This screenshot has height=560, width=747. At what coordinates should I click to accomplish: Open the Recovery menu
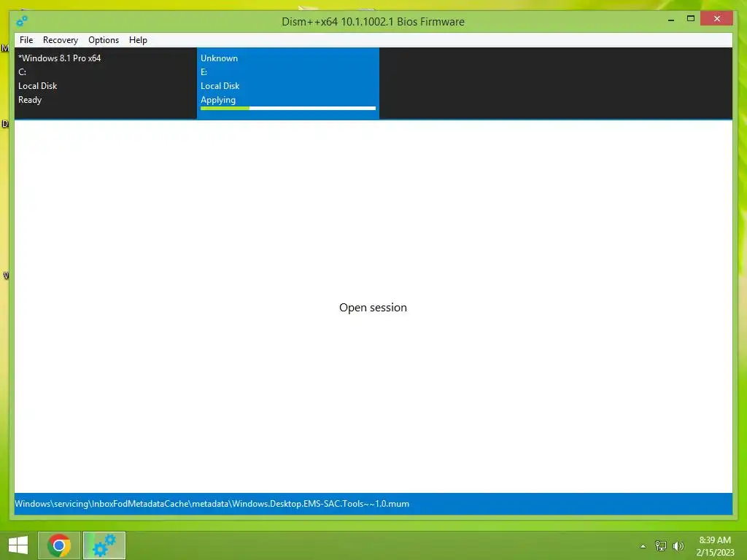click(x=61, y=40)
